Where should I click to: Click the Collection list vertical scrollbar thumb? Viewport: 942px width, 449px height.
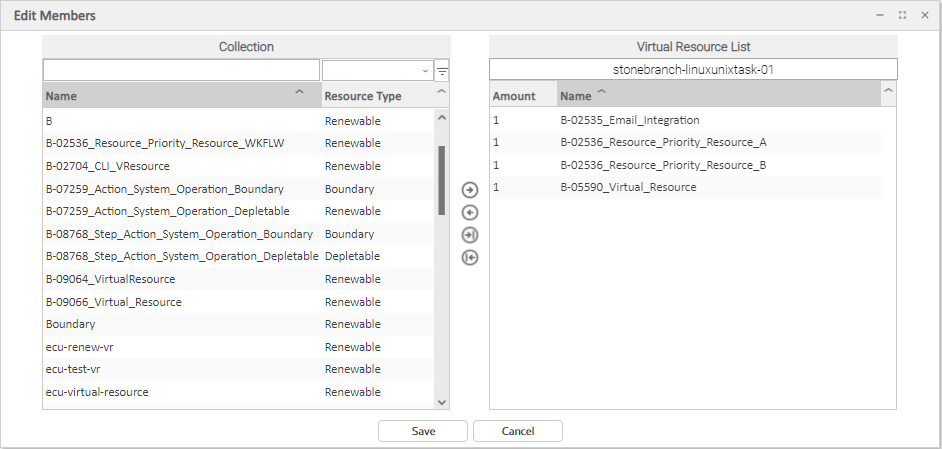pos(442,180)
